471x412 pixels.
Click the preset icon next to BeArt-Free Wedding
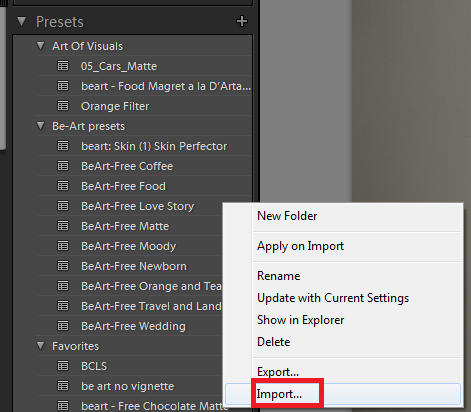[x=63, y=326]
